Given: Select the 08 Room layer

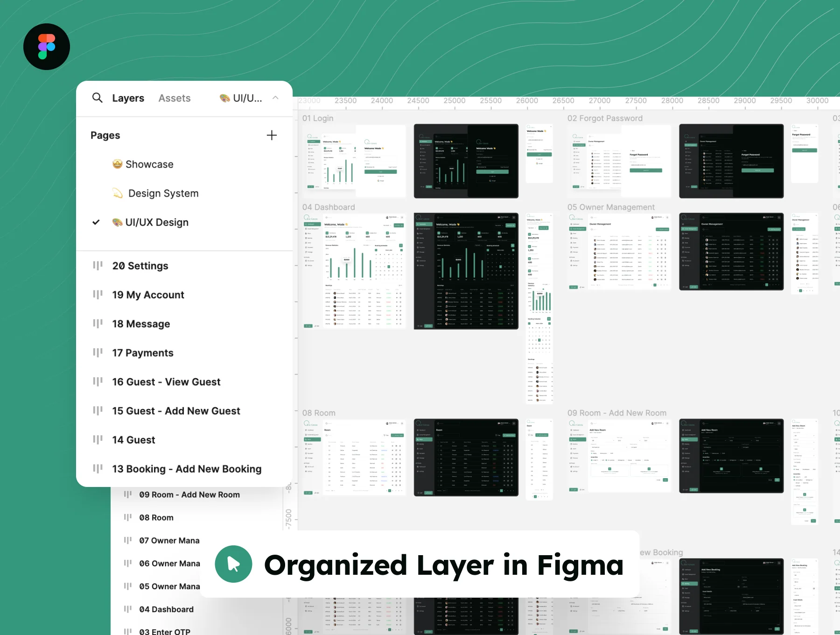Looking at the screenshot, I should click(156, 517).
